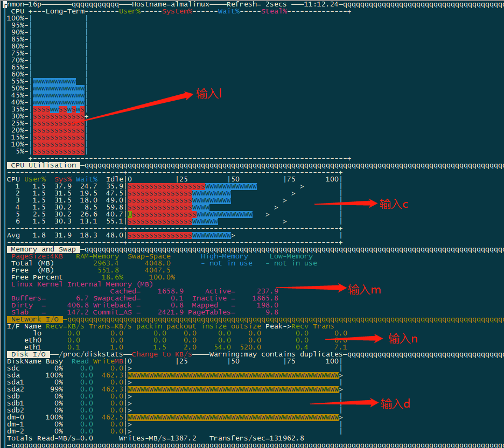Click the RAM-Memory column header
Image resolution: width=504 pixels, height=448 pixels.
click(x=97, y=256)
